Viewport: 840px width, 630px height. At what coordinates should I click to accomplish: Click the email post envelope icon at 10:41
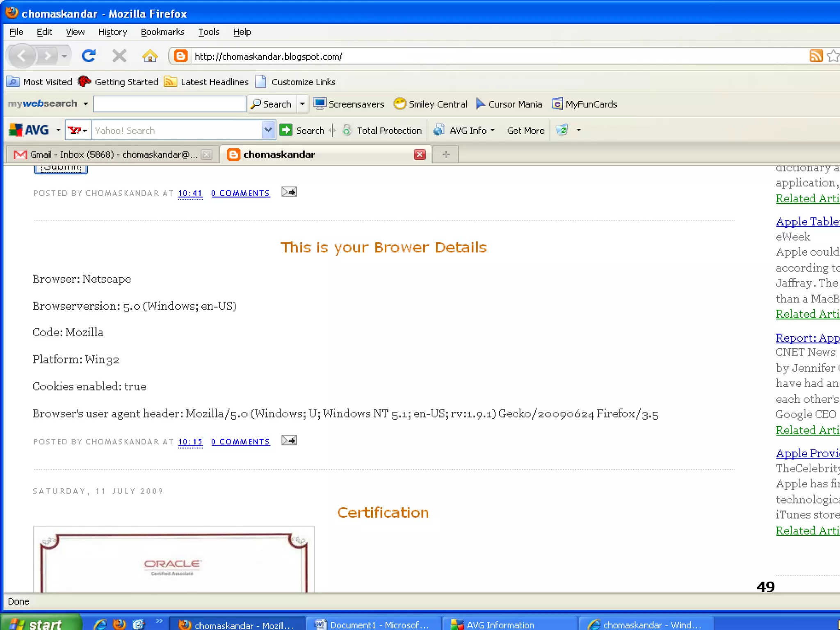click(x=289, y=192)
